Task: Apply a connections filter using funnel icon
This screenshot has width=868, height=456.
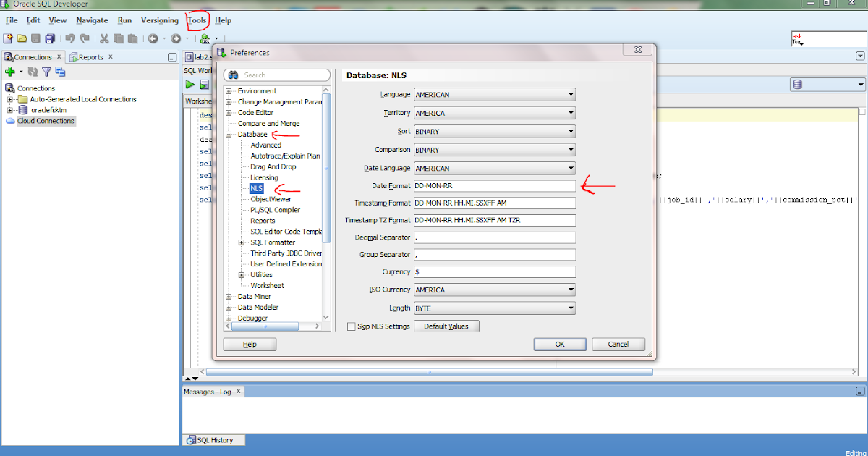Action: click(46, 72)
